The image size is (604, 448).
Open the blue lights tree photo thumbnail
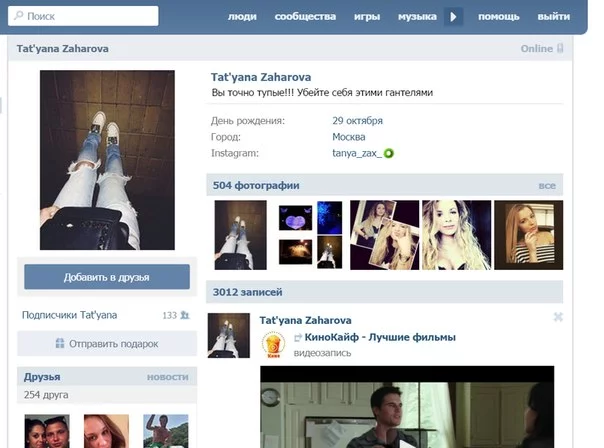click(329, 218)
